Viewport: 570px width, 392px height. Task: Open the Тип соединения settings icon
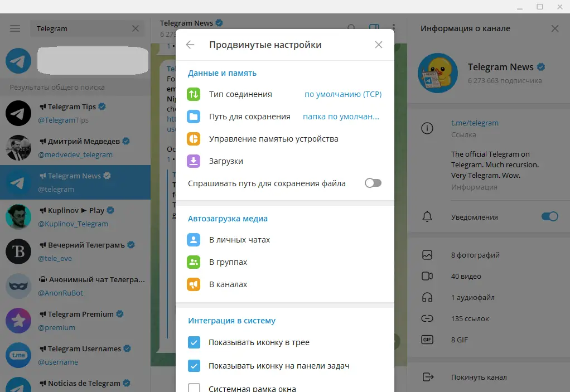pyautogui.click(x=194, y=94)
